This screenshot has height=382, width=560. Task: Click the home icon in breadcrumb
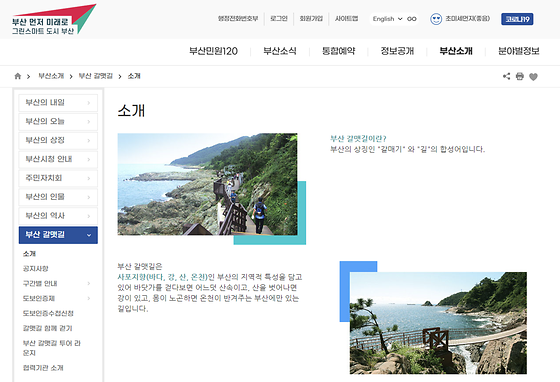click(x=18, y=76)
